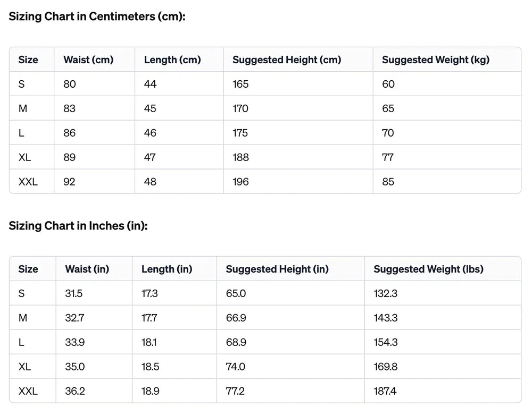Click the "Sizing Chart in Centimeters (cm):" heading
The image size is (532, 415).
tap(97, 16)
